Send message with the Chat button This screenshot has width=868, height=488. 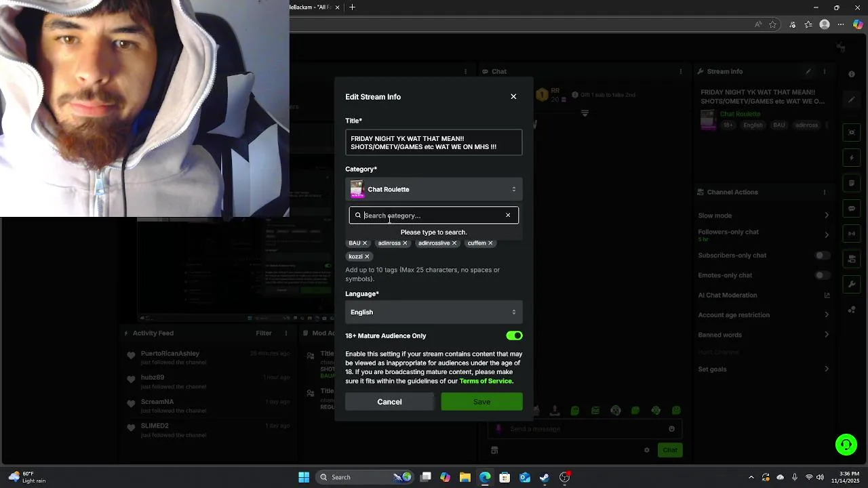(x=670, y=450)
